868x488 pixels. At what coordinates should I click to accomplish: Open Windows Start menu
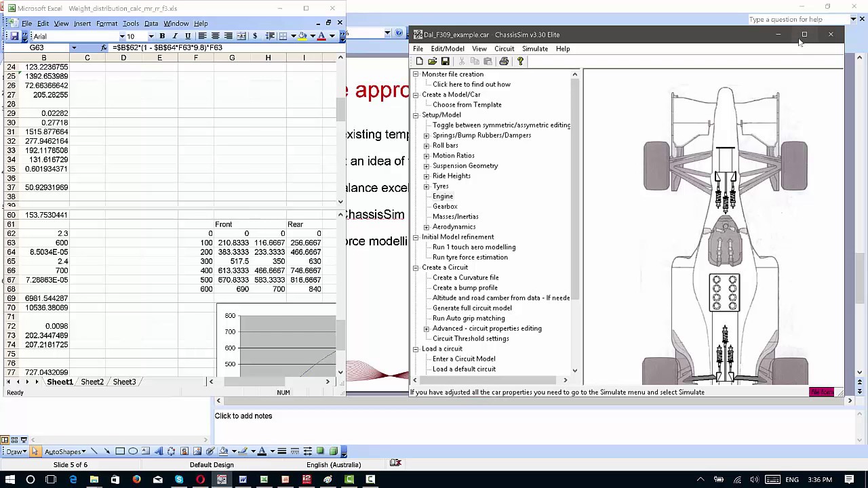click(x=10, y=480)
